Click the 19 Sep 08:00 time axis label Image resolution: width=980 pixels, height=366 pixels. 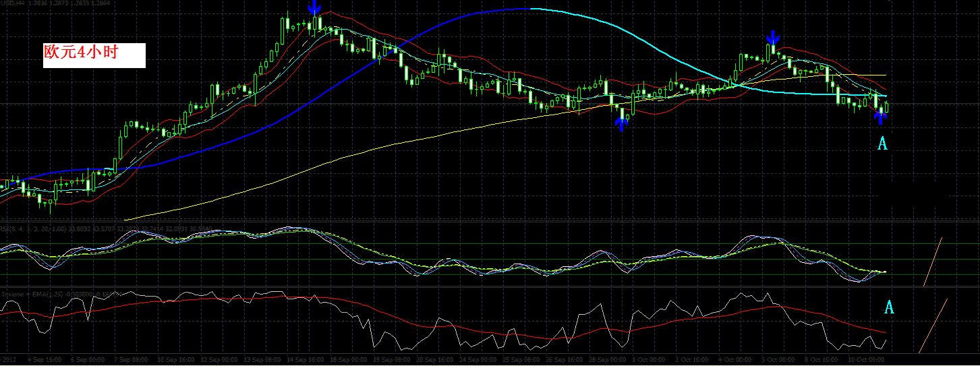[392, 359]
